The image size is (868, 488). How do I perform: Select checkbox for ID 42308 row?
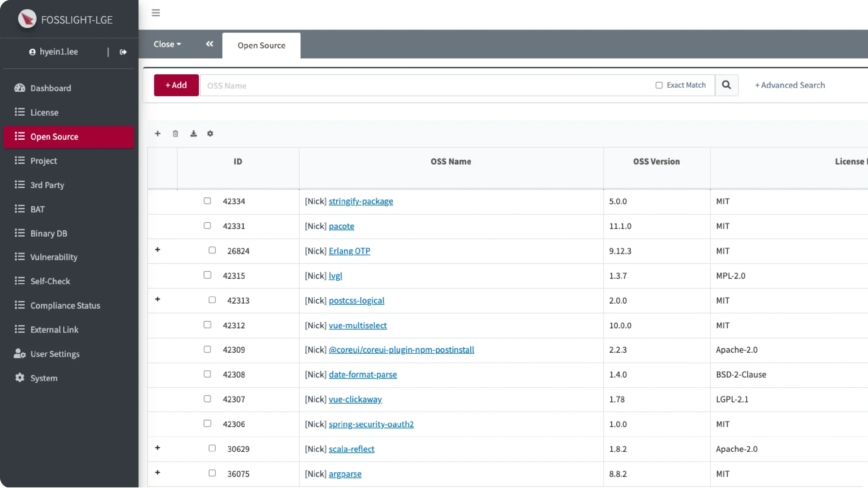point(207,374)
